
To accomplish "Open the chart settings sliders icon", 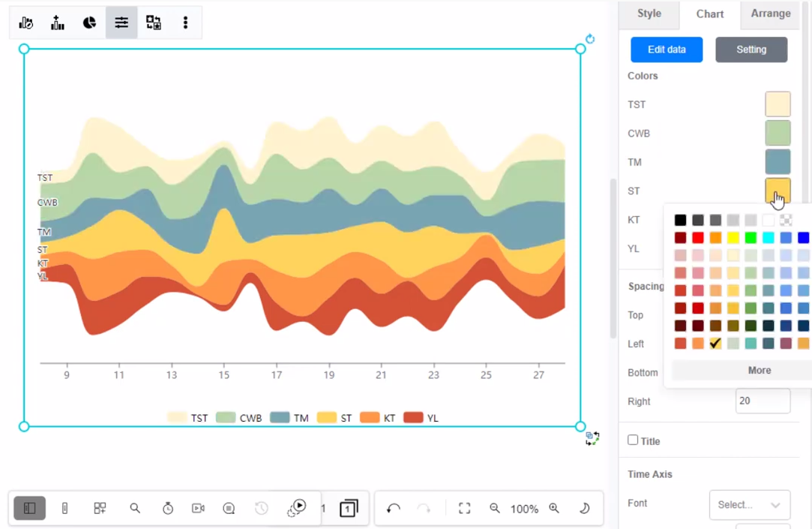I will pos(121,23).
